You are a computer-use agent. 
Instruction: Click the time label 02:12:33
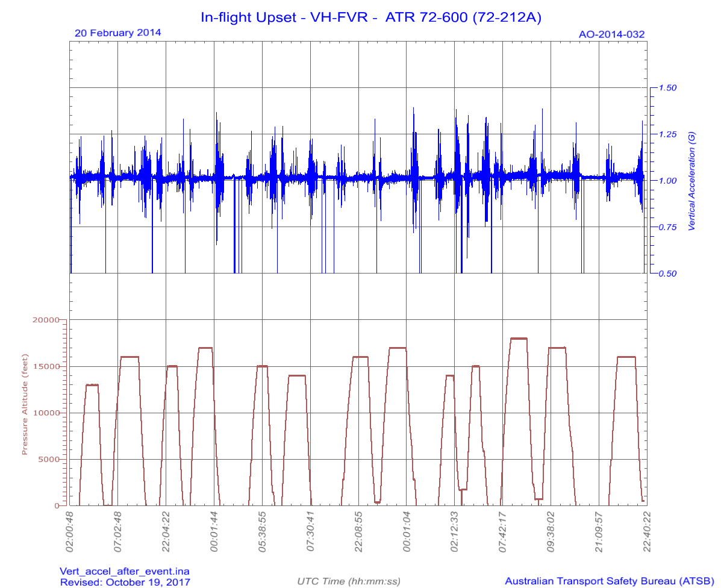coord(455,531)
